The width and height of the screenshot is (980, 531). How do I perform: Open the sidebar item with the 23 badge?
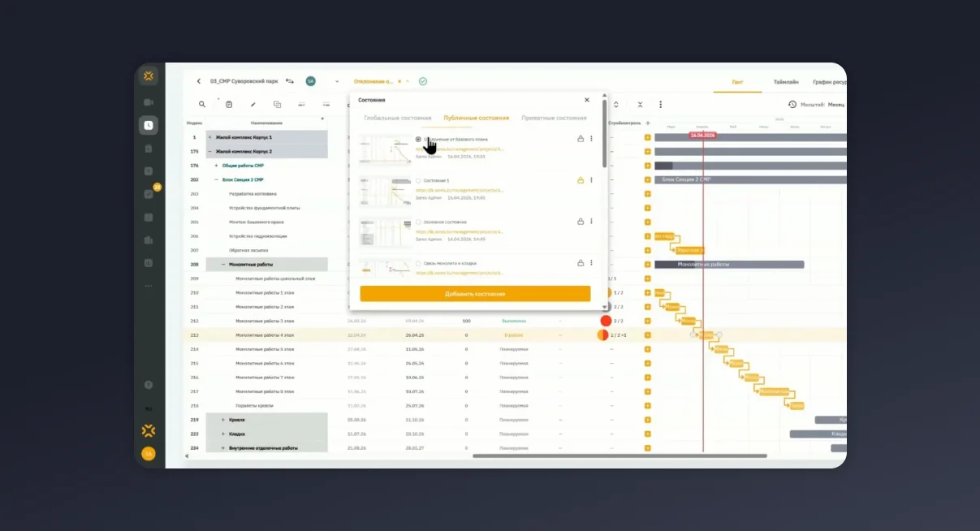[x=149, y=194]
